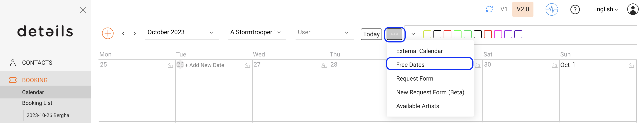The width and height of the screenshot is (644, 123).
Task: Open the October 2023 month dropdown
Action: pyautogui.click(x=182, y=32)
